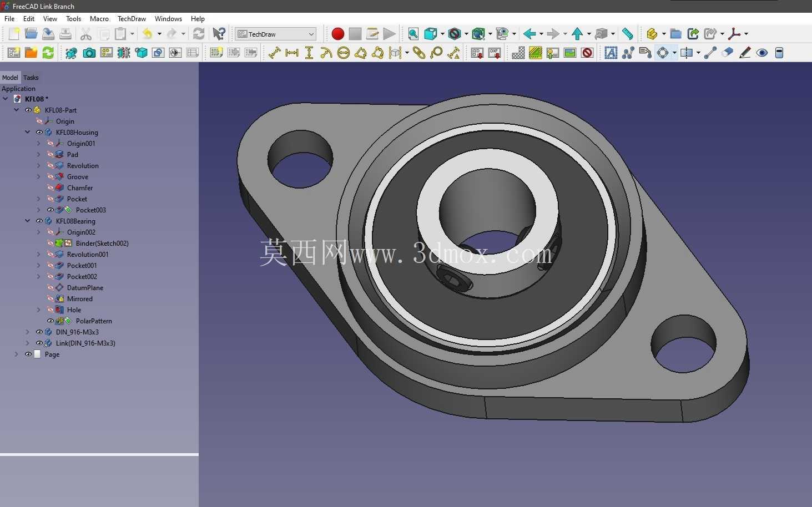Select the horizontal dimension tool

click(292, 53)
